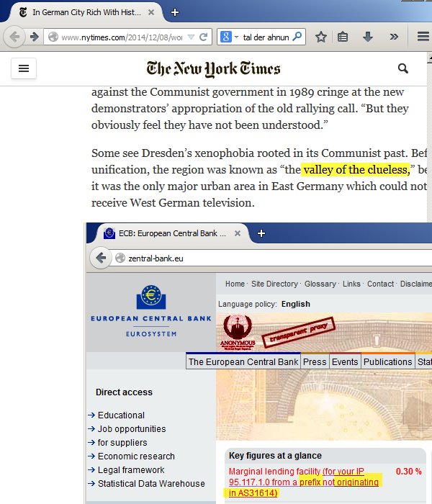The image size is (432, 504).
Task: Open the Google search engine selector
Action: 229,37
